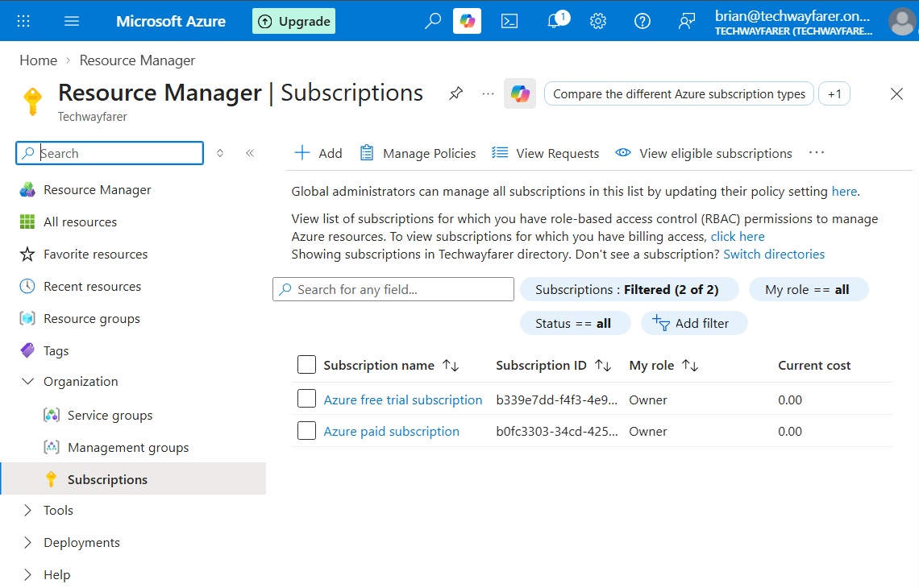This screenshot has width=919, height=588.
Task: Click the Upgrade button
Action: tap(293, 21)
